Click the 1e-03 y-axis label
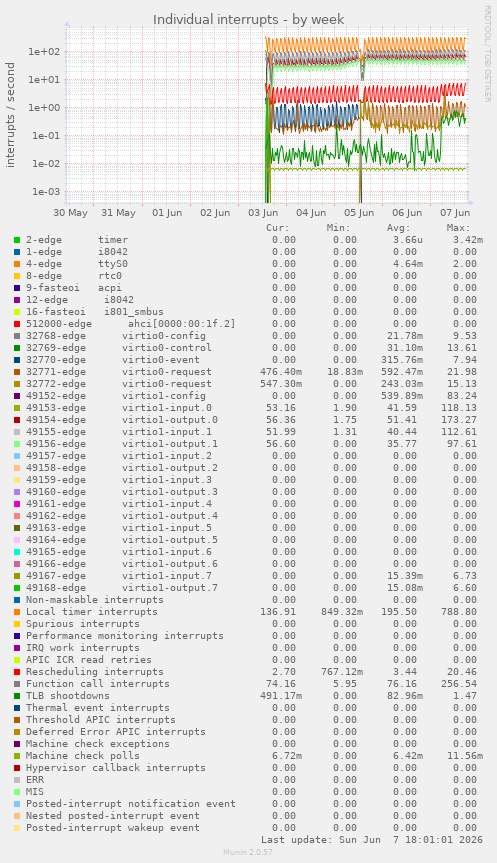 coord(46,192)
